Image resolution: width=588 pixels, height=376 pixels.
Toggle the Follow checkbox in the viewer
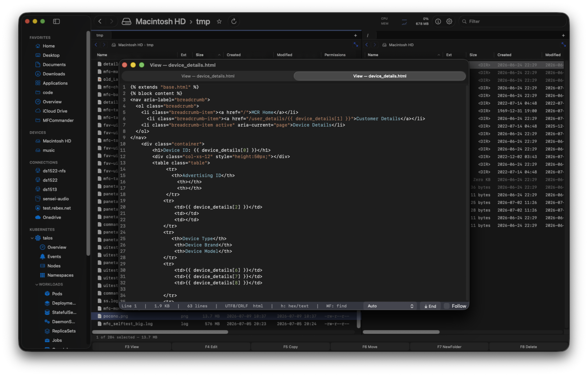(x=447, y=306)
